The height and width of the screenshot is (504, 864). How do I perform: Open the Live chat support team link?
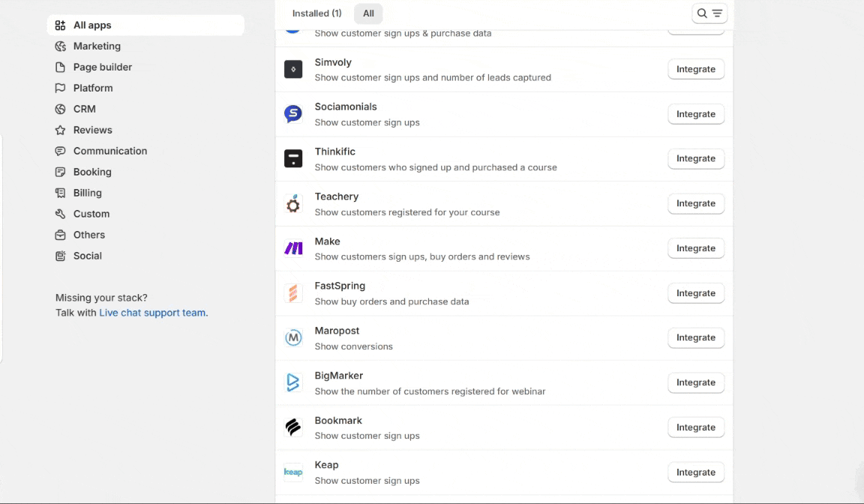[x=153, y=313]
